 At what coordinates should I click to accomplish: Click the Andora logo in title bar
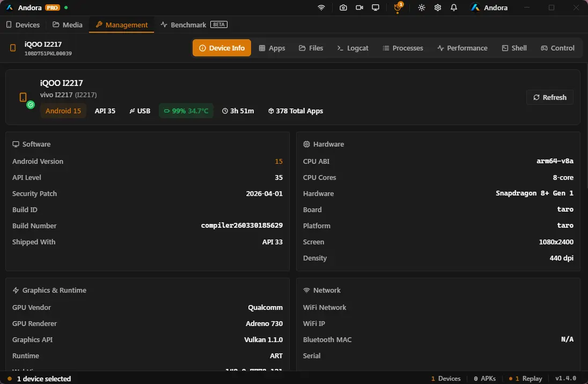pyautogui.click(x=10, y=8)
